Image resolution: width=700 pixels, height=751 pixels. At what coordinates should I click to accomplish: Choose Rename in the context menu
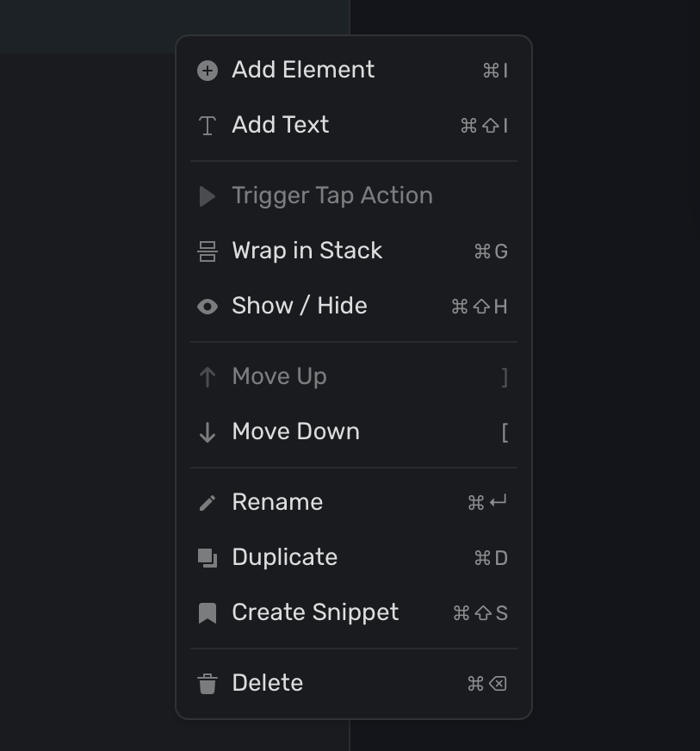pyautogui.click(x=277, y=503)
